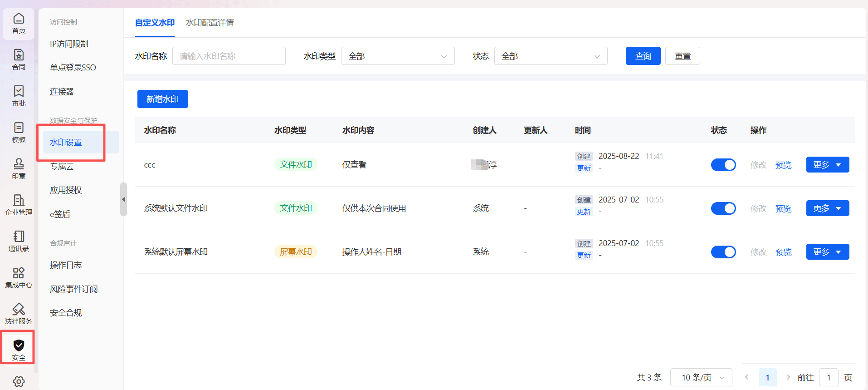Click 修改 link for 系统默认文件水印 row
This screenshot has width=868, height=390.
coord(758,208)
